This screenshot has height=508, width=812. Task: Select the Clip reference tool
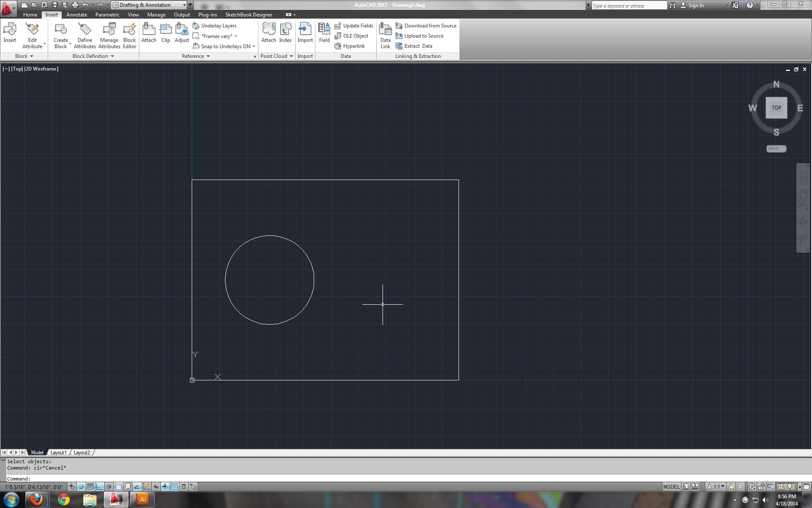click(x=166, y=33)
